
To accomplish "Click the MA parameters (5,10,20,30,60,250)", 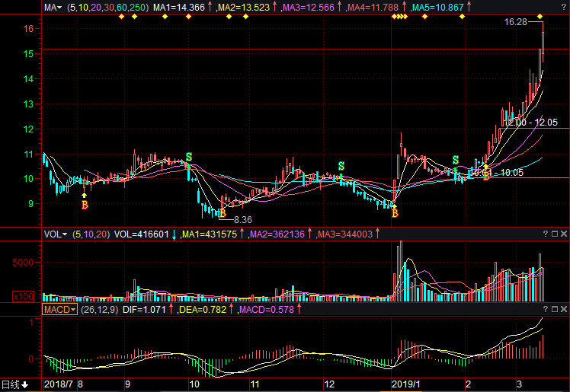I will [107, 7].
